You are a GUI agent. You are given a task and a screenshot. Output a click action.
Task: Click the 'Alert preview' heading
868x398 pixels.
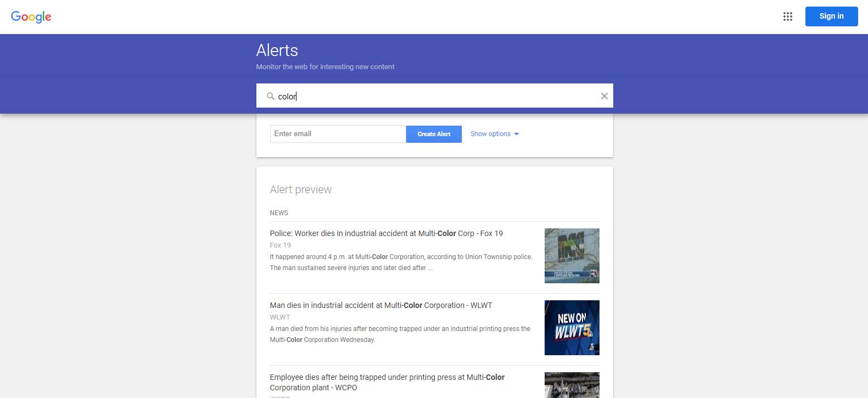pyautogui.click(x=301, y=189)
